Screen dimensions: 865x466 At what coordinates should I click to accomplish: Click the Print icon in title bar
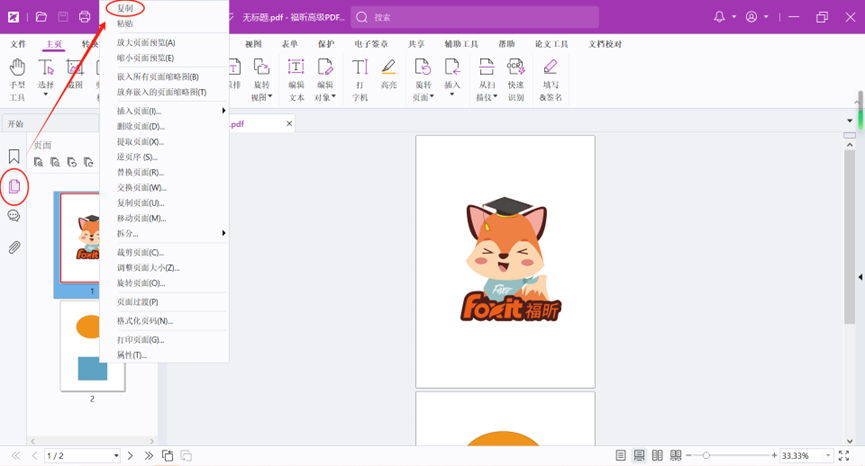[84, 17]
